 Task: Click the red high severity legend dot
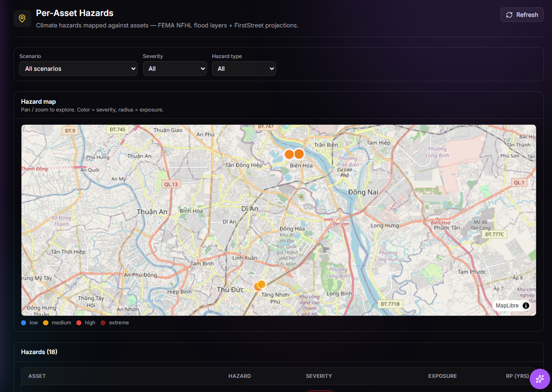tap(79, 323)
